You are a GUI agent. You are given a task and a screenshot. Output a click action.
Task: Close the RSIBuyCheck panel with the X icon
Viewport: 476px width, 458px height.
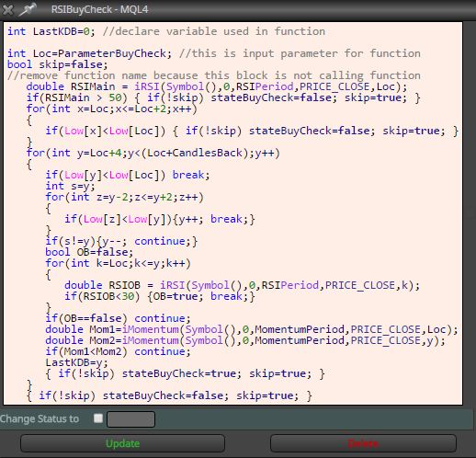pyautogui.click(x=8, y=9)
